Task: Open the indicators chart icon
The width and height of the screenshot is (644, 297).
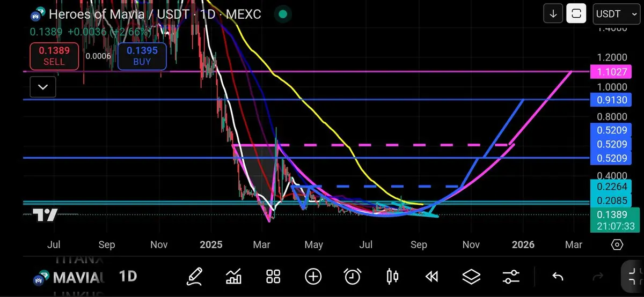Action: coord(233,277)
